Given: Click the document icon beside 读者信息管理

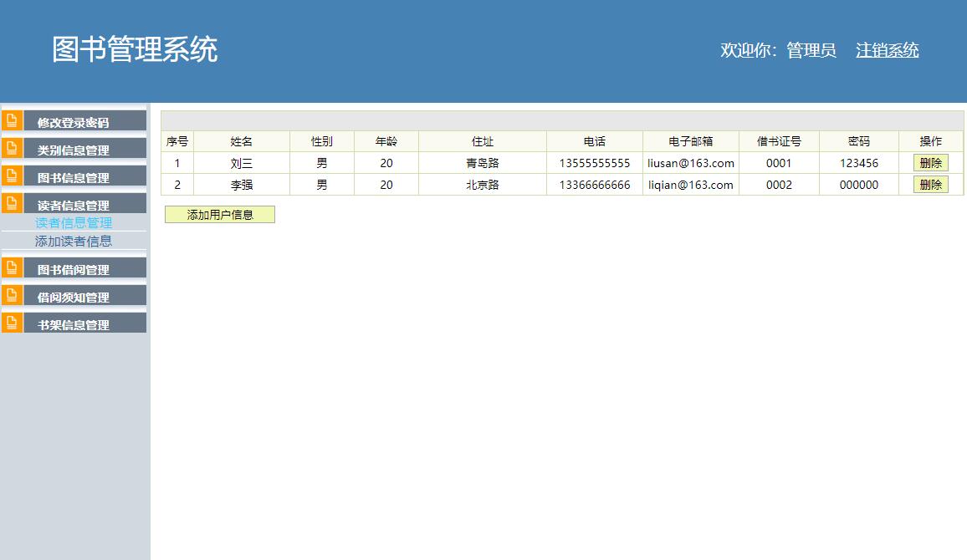Looking at the screenshot, I should point(10,203).
